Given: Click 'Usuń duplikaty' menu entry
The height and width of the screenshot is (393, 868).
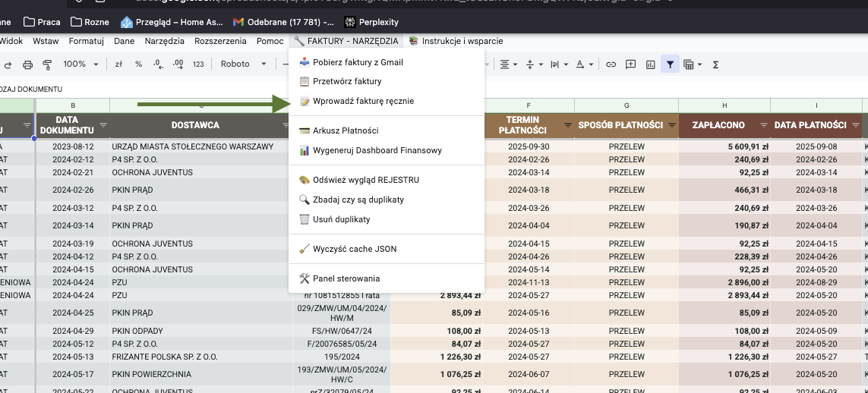Looking at the screenshot, I should pos(341,219).
